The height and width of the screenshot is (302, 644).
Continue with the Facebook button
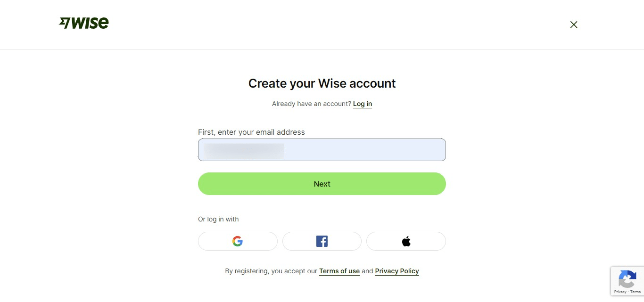point(322,241)
